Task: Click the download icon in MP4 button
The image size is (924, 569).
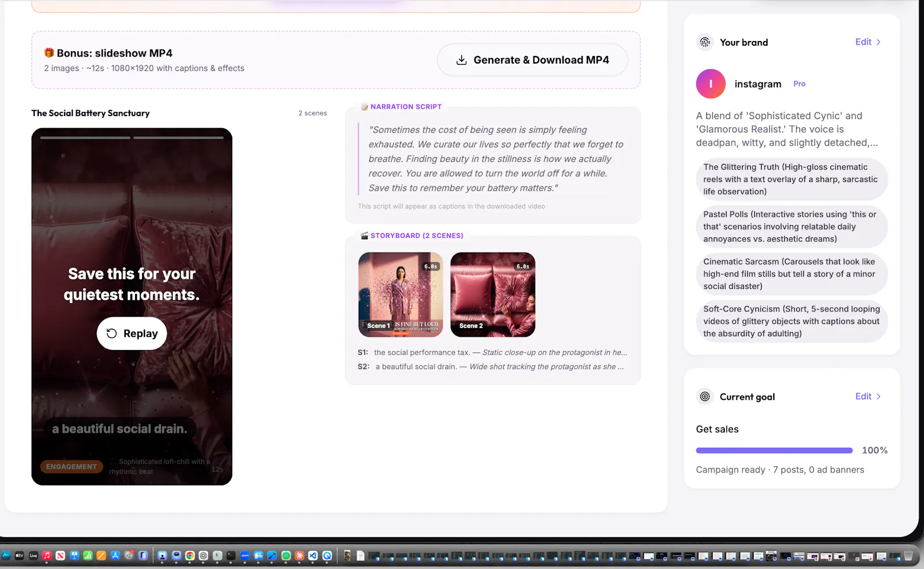Action: (x=461, y=60)
